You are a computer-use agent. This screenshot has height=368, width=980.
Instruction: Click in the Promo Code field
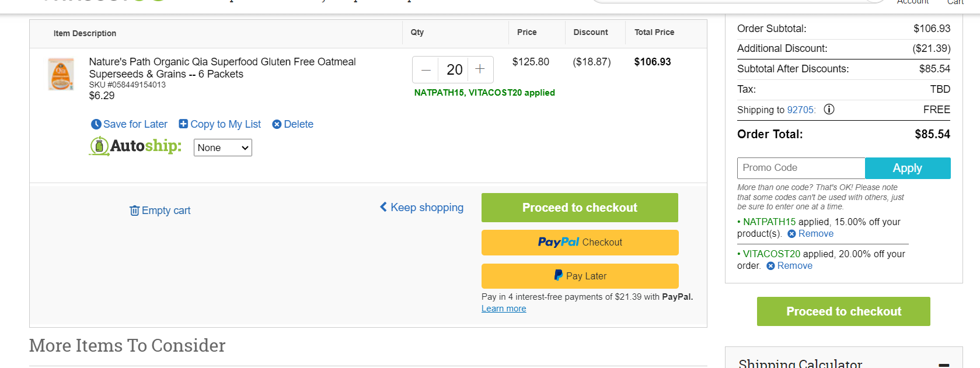pyautogui.click(x=801, y=168)
